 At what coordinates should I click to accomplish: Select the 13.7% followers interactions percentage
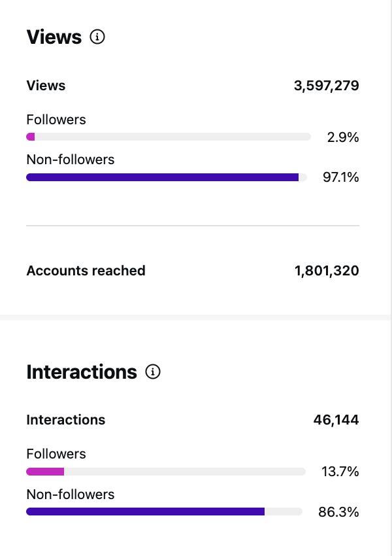click(x=340, y=472)
